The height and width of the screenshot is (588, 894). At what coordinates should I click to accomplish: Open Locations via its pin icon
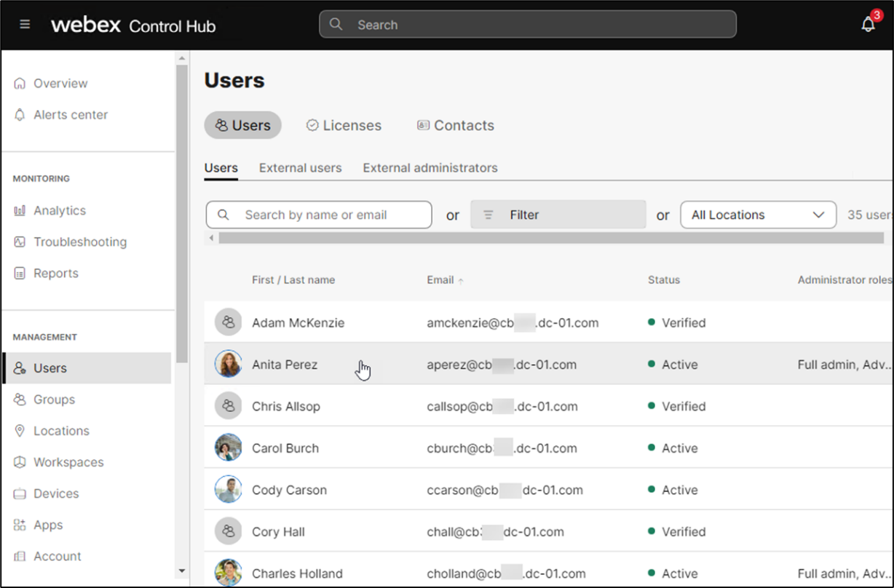(20, 431)
